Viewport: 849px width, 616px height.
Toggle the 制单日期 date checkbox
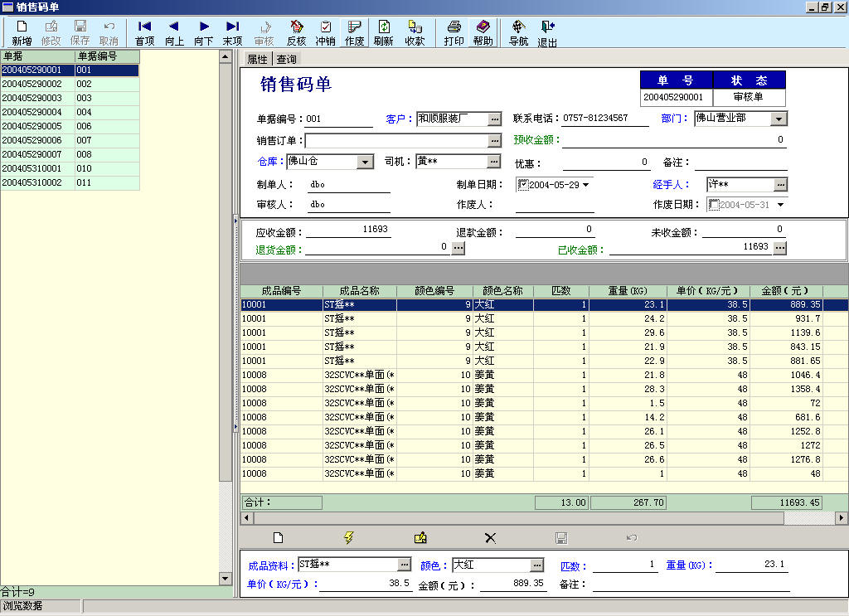523,185
